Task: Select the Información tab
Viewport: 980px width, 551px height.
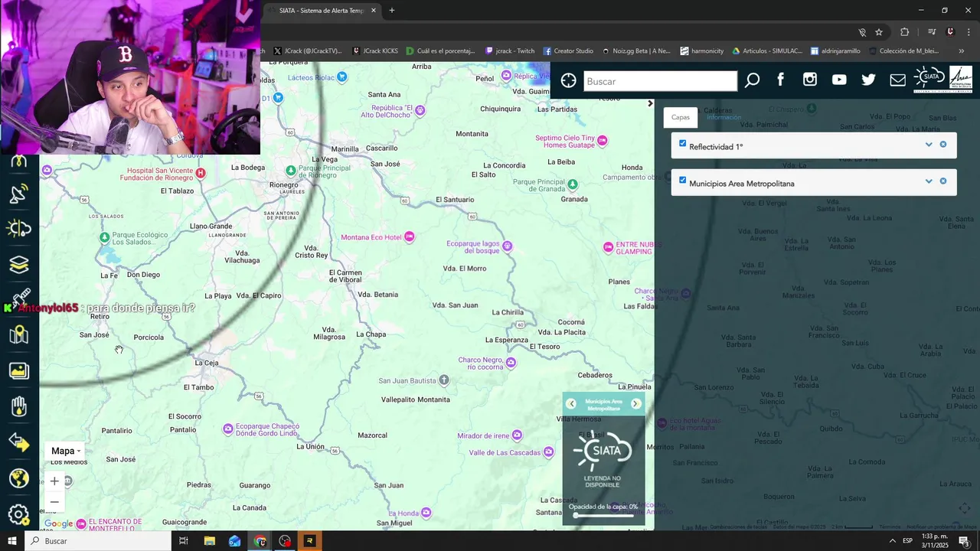Action: pyautogui.click(x=724, y=117)
